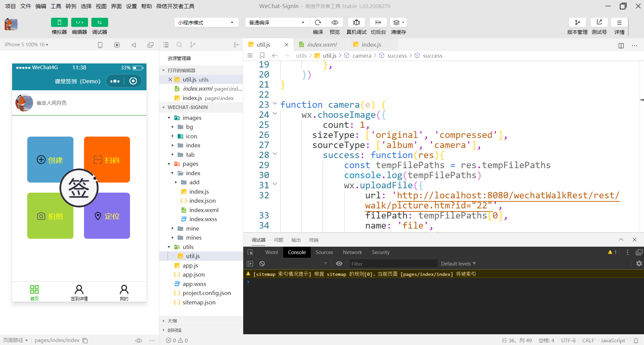Expand the bg folder
The width and height of the screenshot is (644, 345).
pyautogui.click(x=172, y=127)
